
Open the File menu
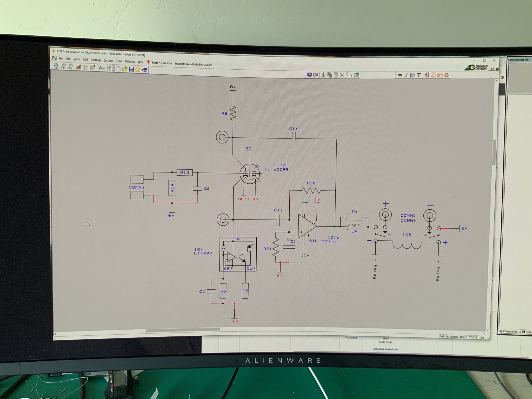click(61, 58)
